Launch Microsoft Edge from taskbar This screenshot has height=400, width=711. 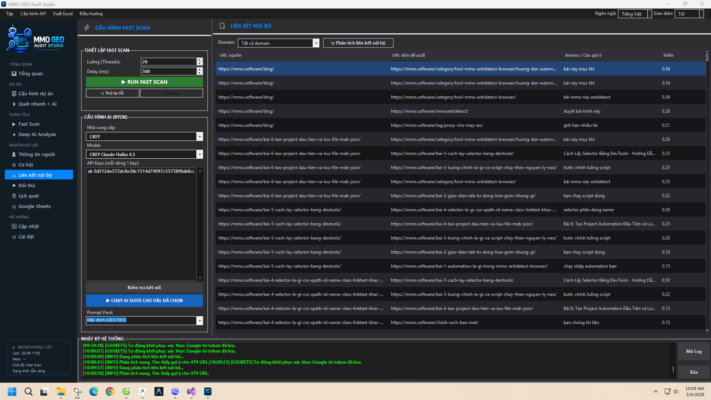(x=93, y=391)
